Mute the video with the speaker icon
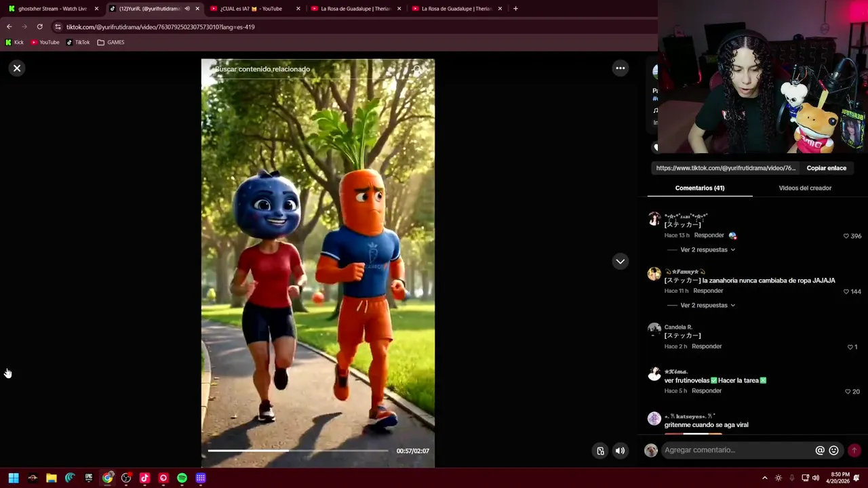 coord(620,451)
